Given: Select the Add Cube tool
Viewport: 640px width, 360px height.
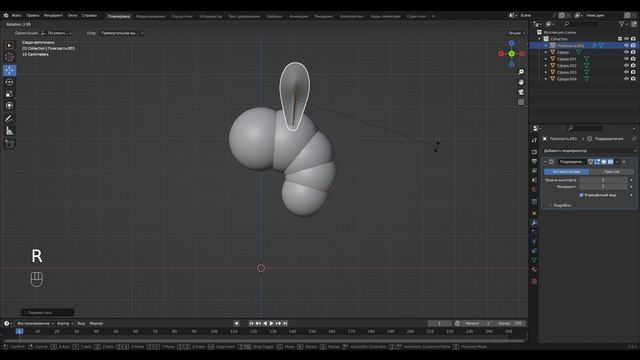Looking at the screenshot, I should (9, 144).
